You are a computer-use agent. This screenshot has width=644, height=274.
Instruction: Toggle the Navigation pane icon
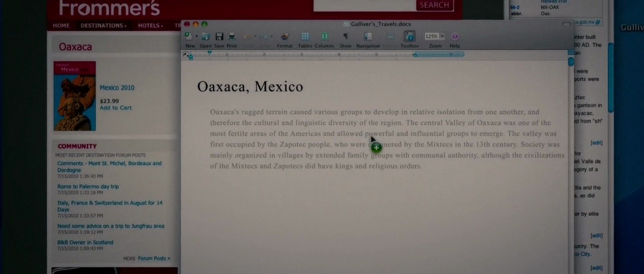(x=368, y=36)
